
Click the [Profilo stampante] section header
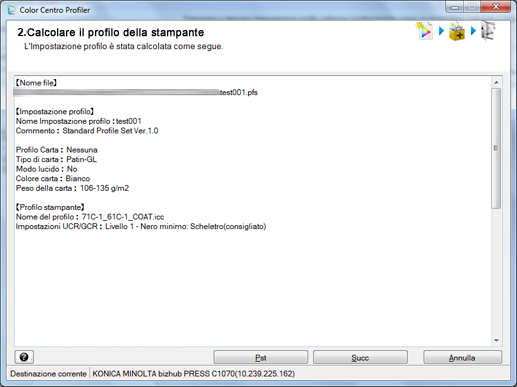(x=50, y=207)
